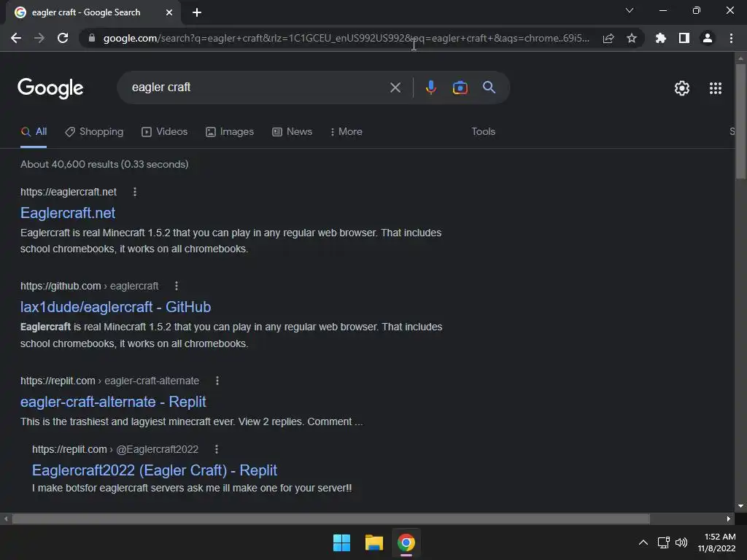Reload the Google search page
This screenshot has width=747, height=560.
(63, 38)
